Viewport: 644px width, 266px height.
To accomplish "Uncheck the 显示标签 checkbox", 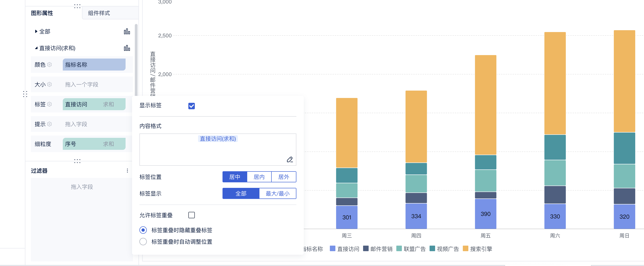I will [192, 106].
